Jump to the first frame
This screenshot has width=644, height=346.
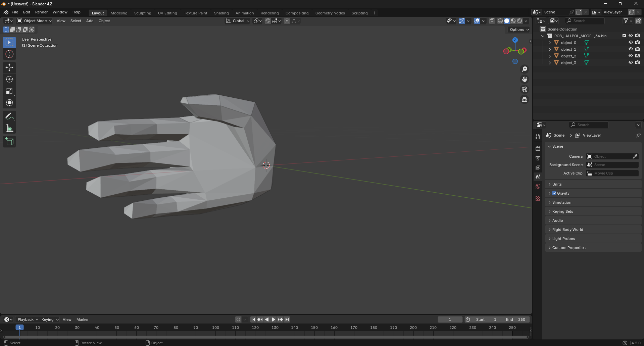click(x=253, y=319)
